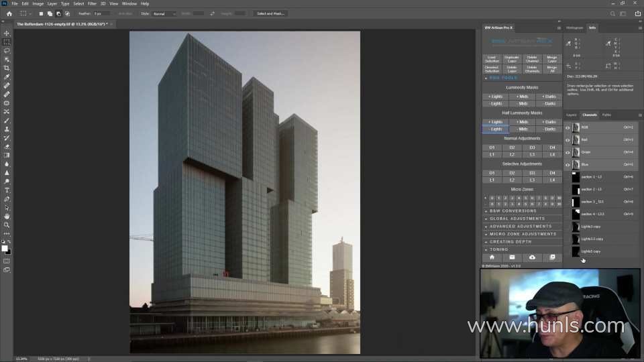Toggle visibility of the RGB channel
This screenshot has width=644, height=362.
[x=568, y=127]
